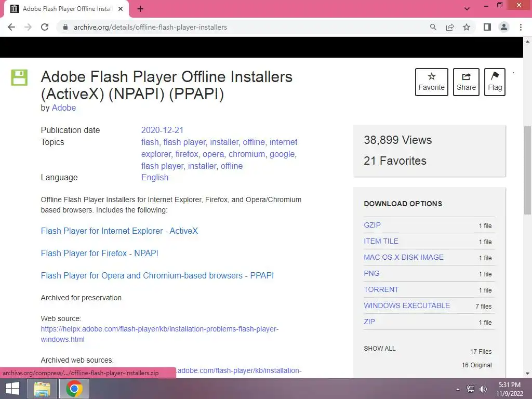Click the Favorite star button
Screen dimensions: 532x399
click(432, 82)
